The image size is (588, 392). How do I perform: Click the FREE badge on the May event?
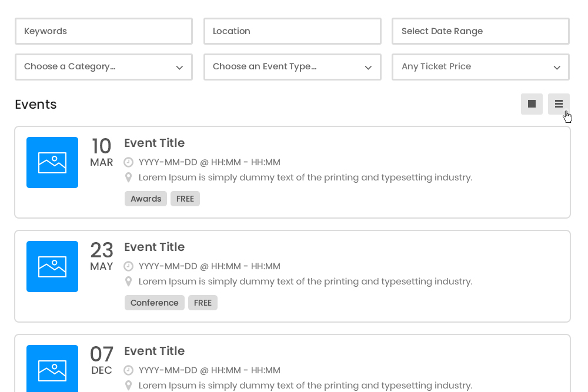[x=202, y=302]
